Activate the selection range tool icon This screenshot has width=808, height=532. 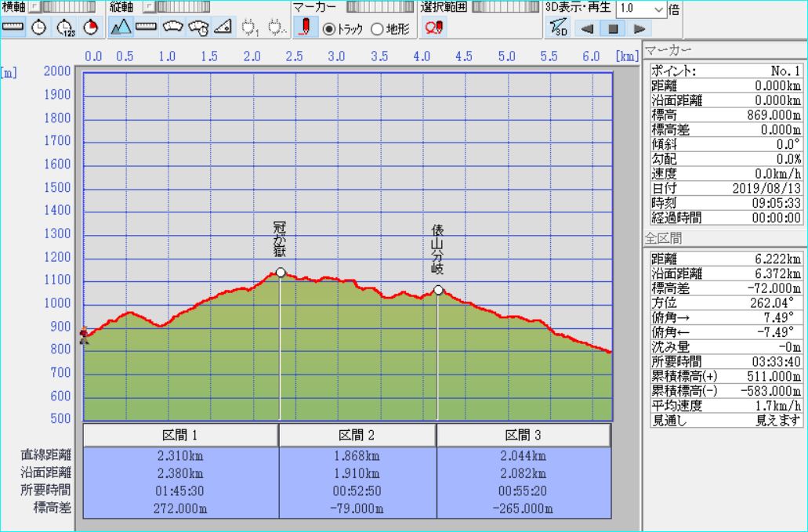pyautogui.click(x=434, y=27)
